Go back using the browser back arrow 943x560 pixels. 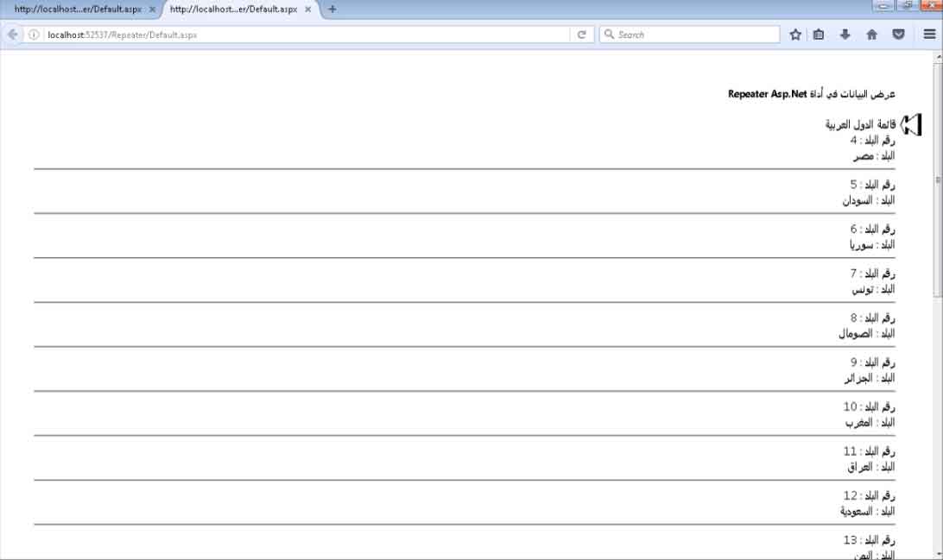pos(13,35)
